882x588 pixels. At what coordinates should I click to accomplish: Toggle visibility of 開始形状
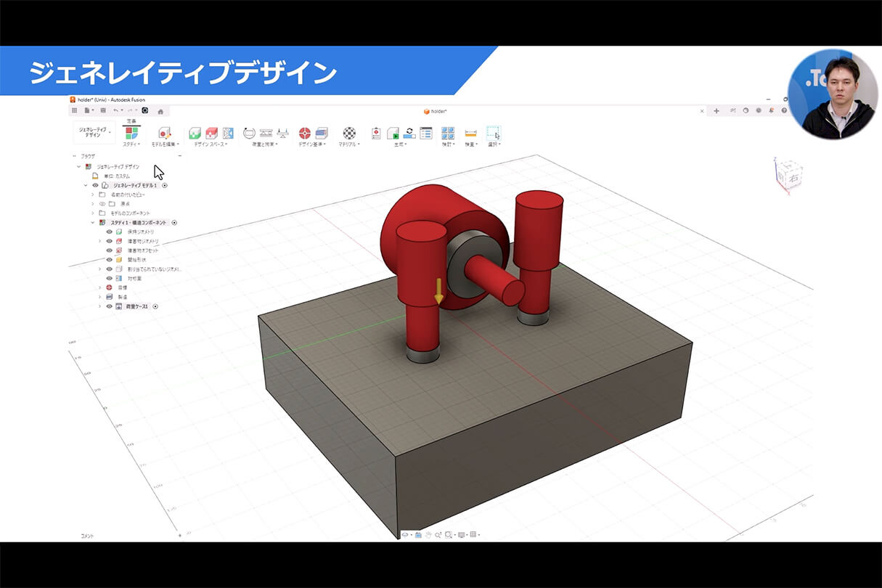point(110,260)
